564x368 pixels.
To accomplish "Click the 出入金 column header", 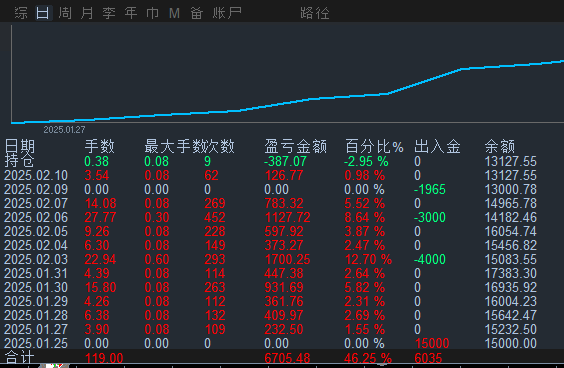I will (437, 146).
